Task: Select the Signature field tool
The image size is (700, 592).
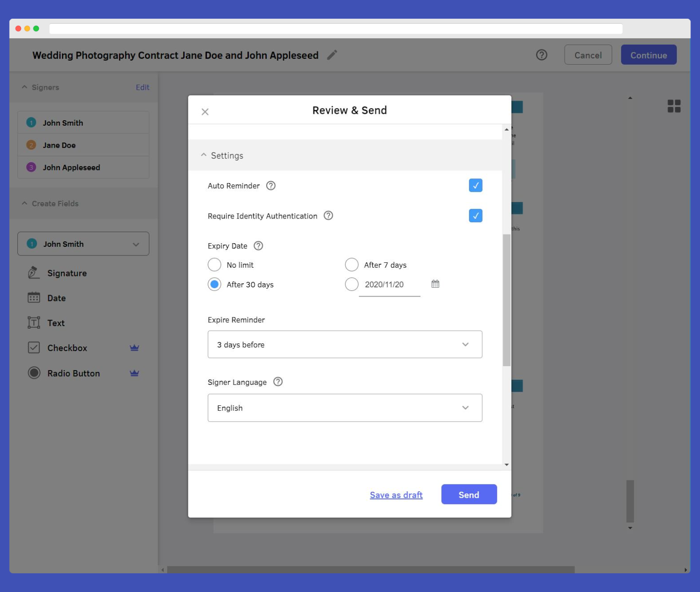Action: (x=67, y=273)
